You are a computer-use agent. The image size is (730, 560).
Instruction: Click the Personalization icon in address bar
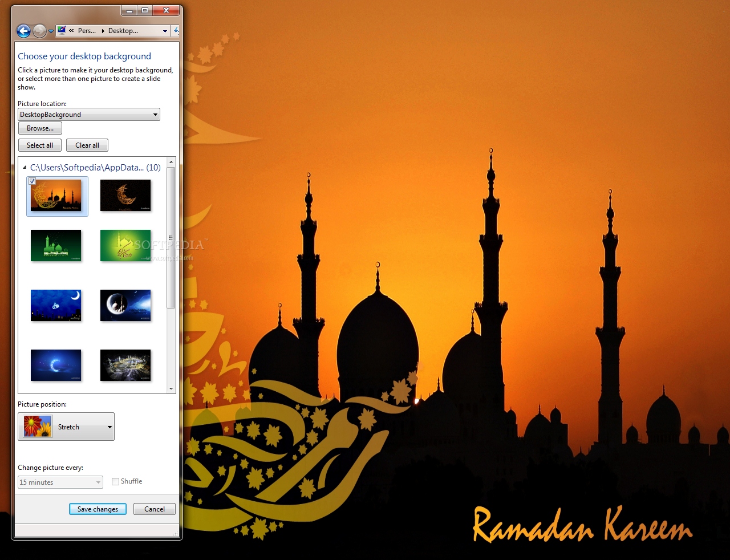tap(62, 31)
